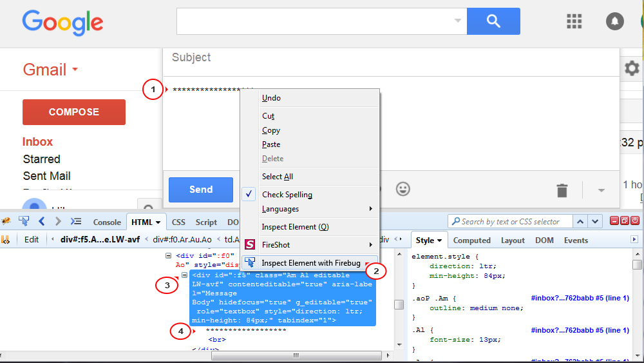This screenshot has width=644, height=363.
Task: Open the Sent Mail folder
Action: [x=46, y=176]
